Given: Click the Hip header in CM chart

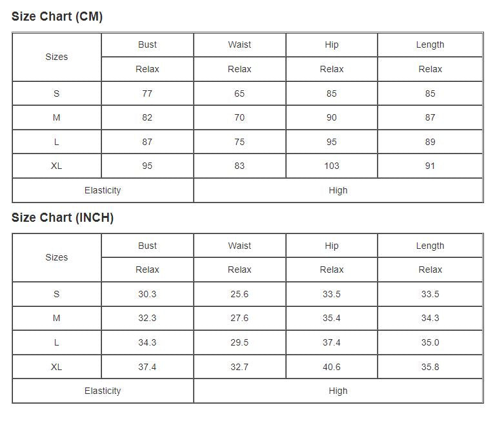Looking at the screenshot, I should [332, 44].
